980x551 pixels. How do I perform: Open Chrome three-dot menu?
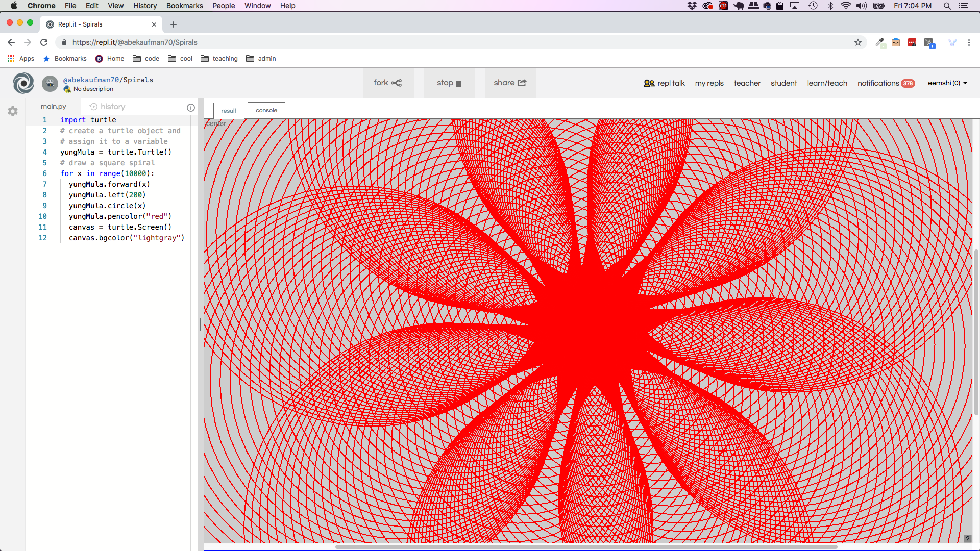coord(969,42)
